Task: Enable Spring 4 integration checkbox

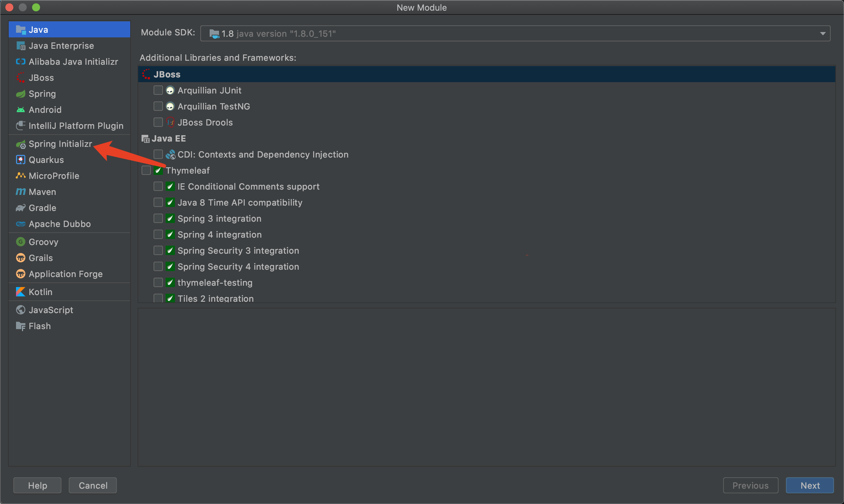Action: [158, 235]
